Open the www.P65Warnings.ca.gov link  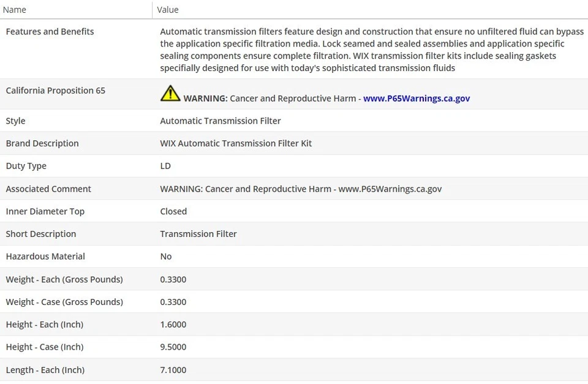[417, 98]
